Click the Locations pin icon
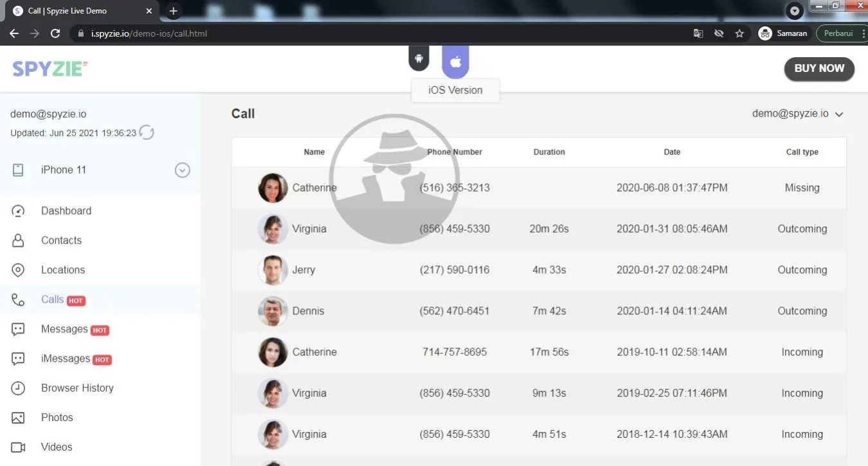This screenshot has height=466, width=868. [18, 270]
